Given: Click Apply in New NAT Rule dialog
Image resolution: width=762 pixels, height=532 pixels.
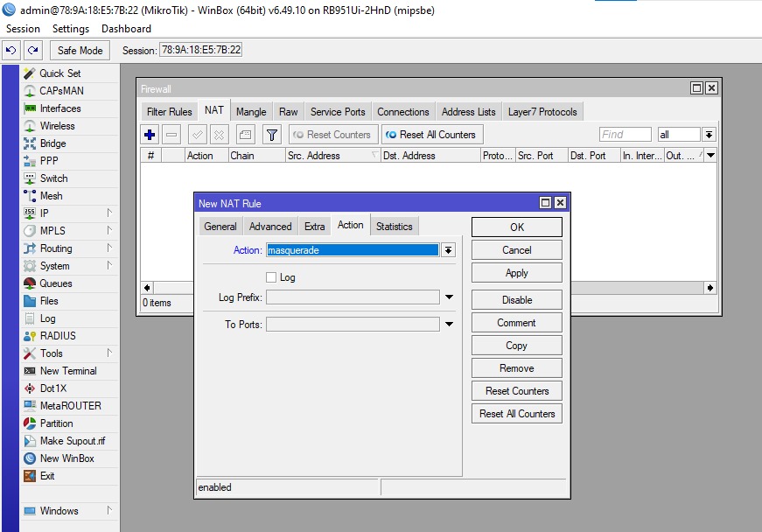Looking at the screenshot, I should (516, 272).
